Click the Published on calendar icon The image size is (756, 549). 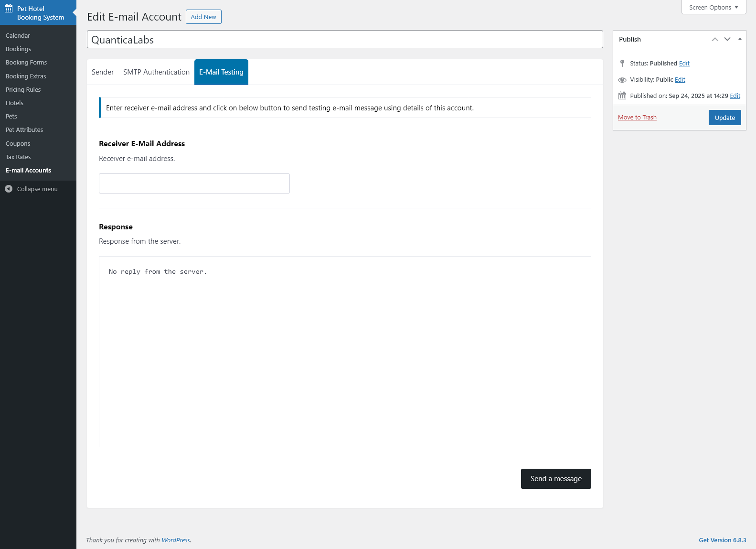pyautogui.click(x=622, y=96)
